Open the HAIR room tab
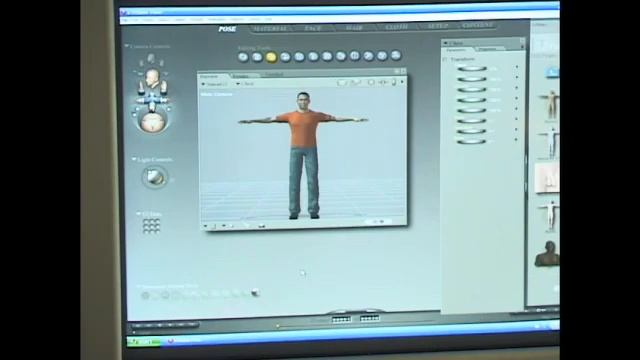The width and height of the screenshot is (640, 360). pos(354,27)
